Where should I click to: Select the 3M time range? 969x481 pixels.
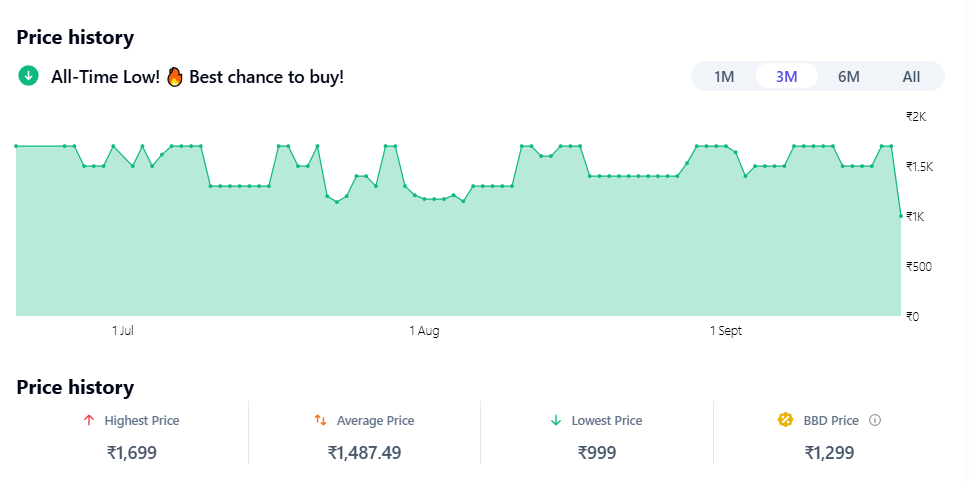coord(786,77)
